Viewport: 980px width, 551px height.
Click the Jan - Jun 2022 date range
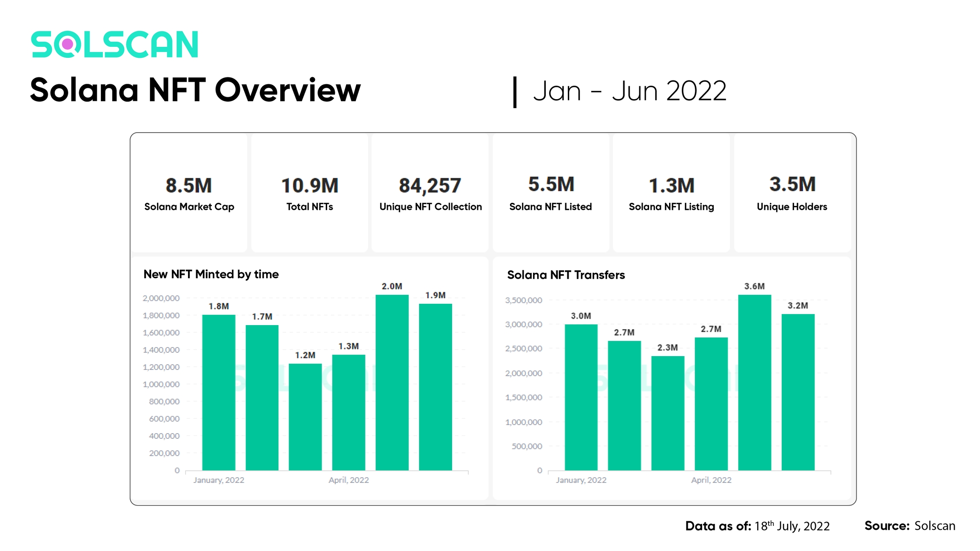[630, 91]
